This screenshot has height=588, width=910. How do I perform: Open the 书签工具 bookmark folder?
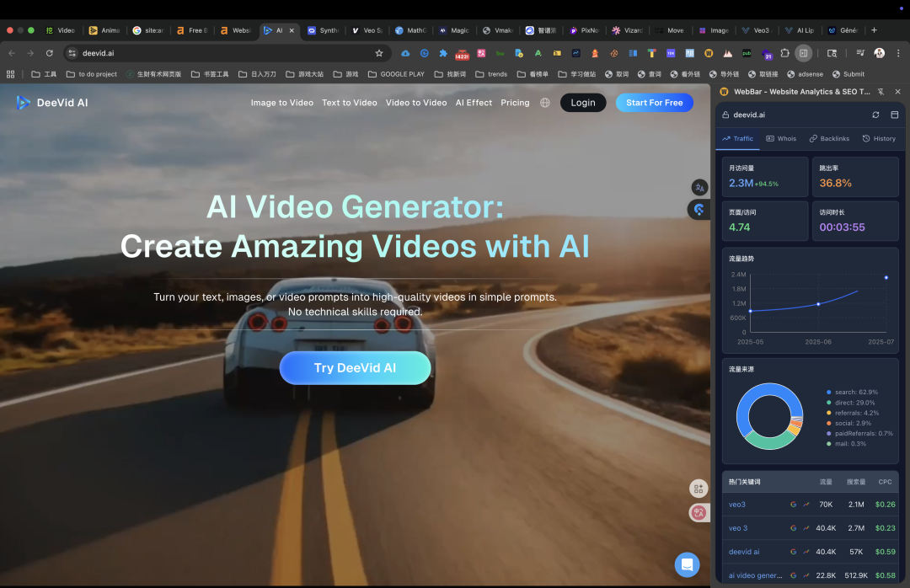pyautogui.click(x=210, y=74)
